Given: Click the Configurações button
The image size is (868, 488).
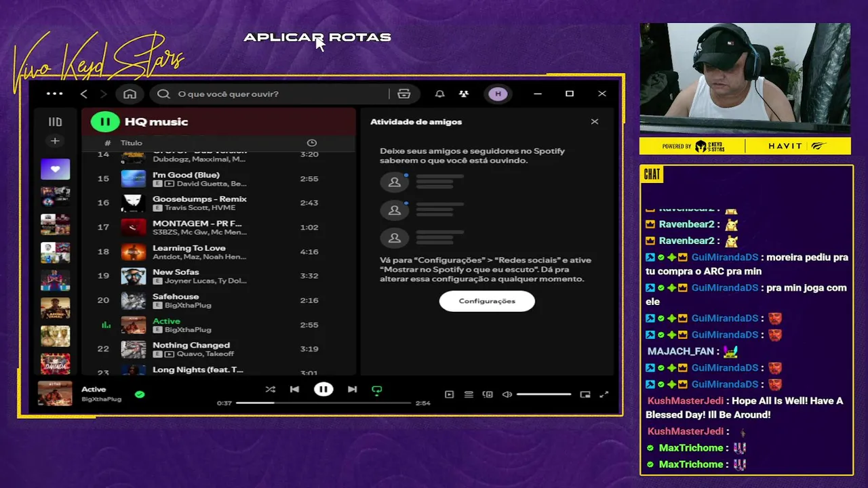Looking at the screenshot, I should click(x=487, y=301).
